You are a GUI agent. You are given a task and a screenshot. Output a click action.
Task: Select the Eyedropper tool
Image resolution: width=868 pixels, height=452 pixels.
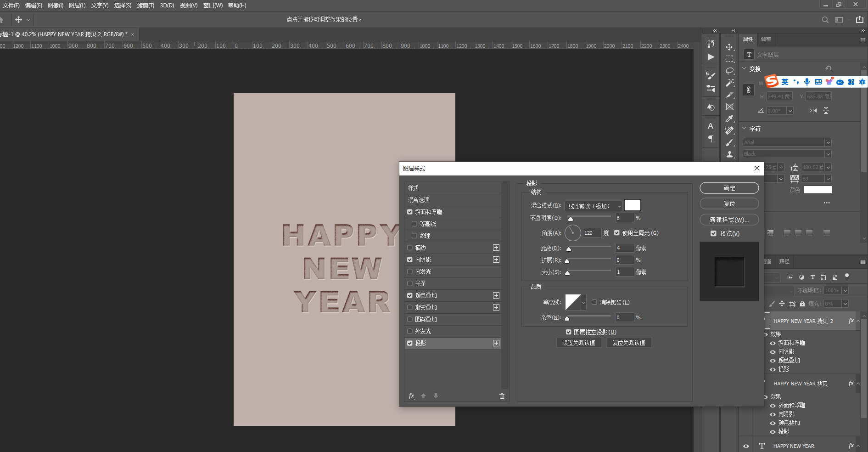(729, 119)
